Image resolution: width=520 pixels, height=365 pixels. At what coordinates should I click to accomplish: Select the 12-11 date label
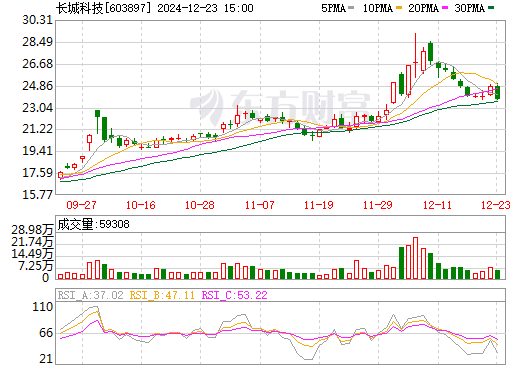[437, 205]
